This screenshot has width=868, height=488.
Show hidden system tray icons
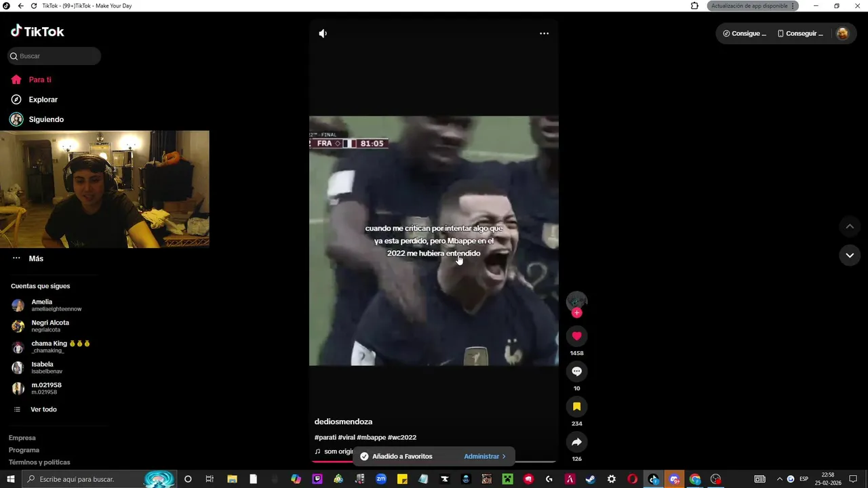pyautogui.click(x=779, y=479)
